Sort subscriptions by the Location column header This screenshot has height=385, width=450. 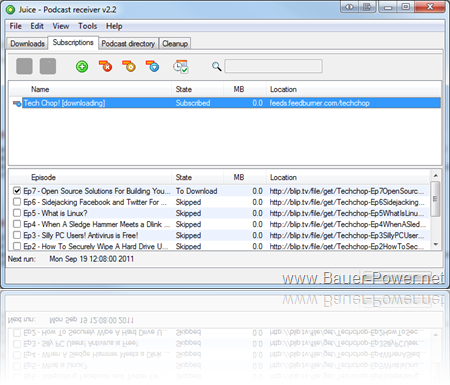coord(353,89)
